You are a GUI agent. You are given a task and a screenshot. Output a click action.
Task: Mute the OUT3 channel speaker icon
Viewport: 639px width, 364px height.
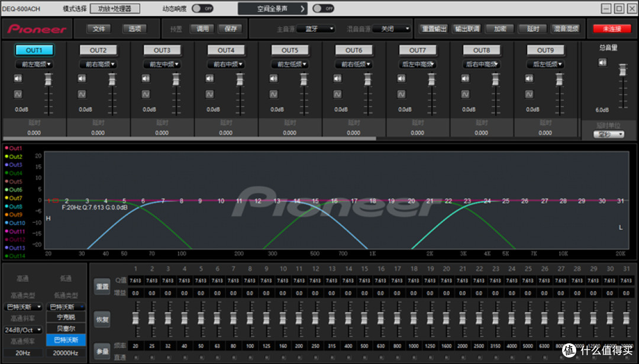pyautogui.click(x=146, y=78)
